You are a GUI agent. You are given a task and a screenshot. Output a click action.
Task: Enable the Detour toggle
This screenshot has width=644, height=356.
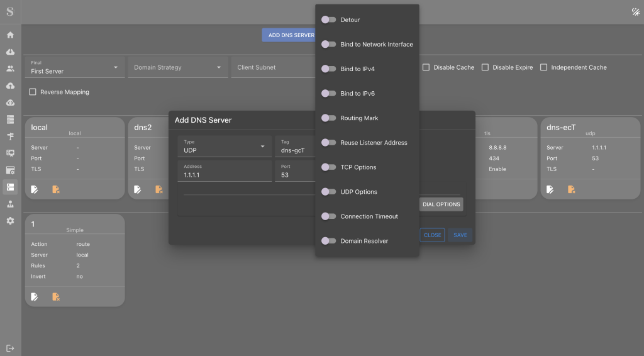point(328,19)
